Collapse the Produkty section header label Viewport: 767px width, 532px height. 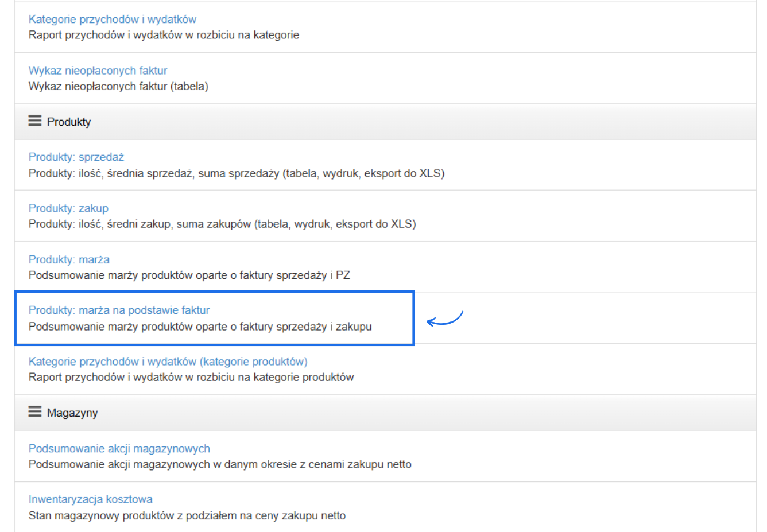pos(69,122)
